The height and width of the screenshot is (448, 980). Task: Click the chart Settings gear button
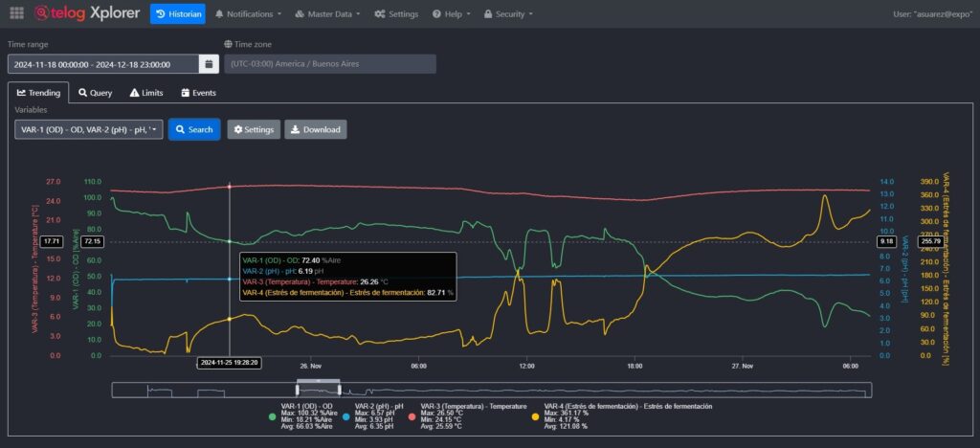[x=253, y=129]
